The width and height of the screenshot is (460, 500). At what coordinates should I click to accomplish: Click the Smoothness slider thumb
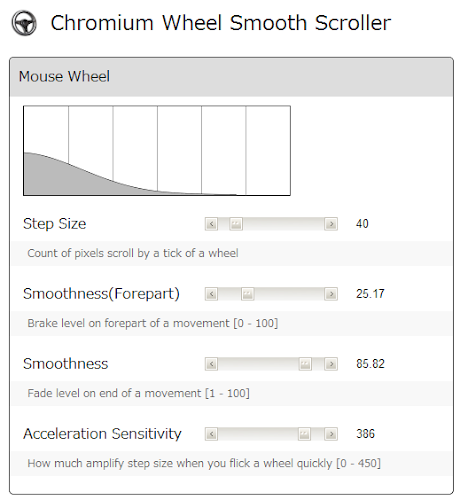click(305, 364)
